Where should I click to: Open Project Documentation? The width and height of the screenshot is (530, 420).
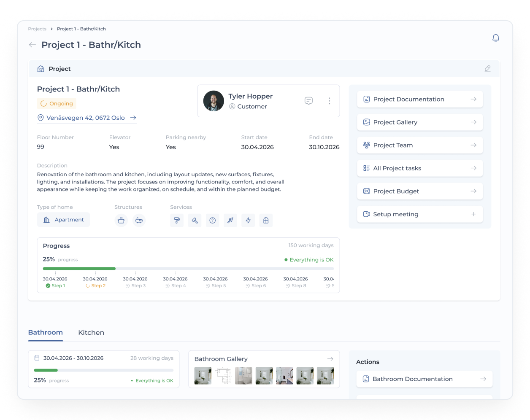420,99
